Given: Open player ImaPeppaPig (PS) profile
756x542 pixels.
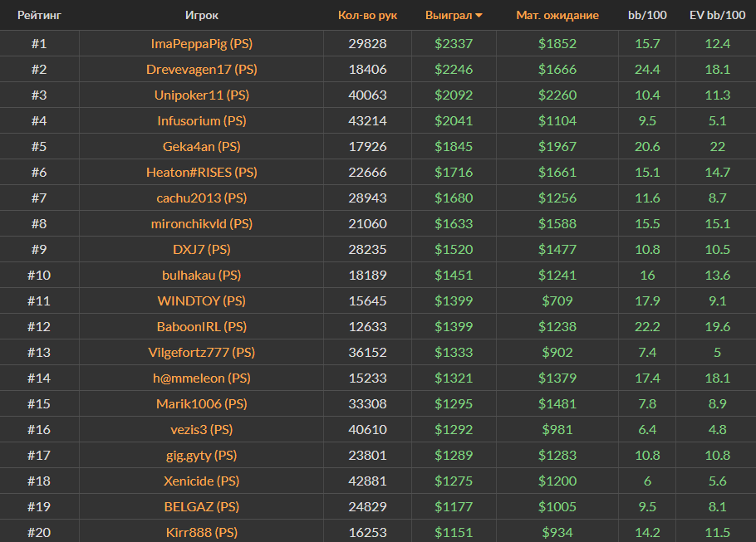Looking at the screenshot, I should (202, 43).
